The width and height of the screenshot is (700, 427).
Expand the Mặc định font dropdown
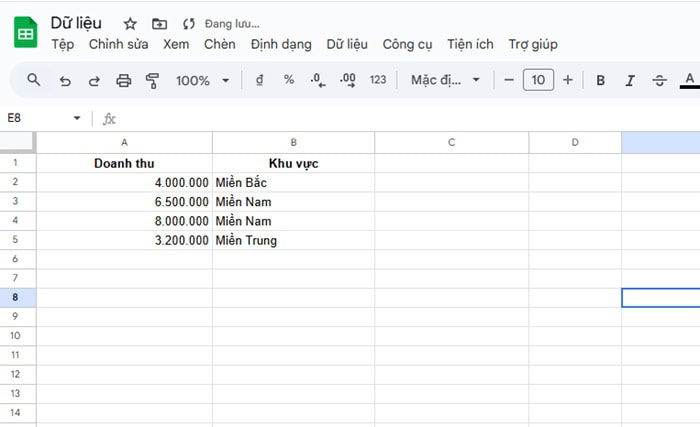coord(446,80)
